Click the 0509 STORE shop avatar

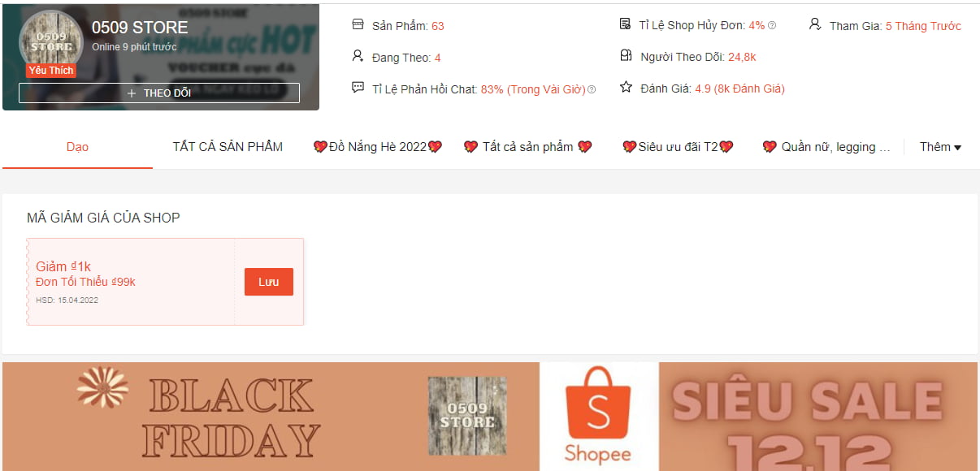(51, 42)
